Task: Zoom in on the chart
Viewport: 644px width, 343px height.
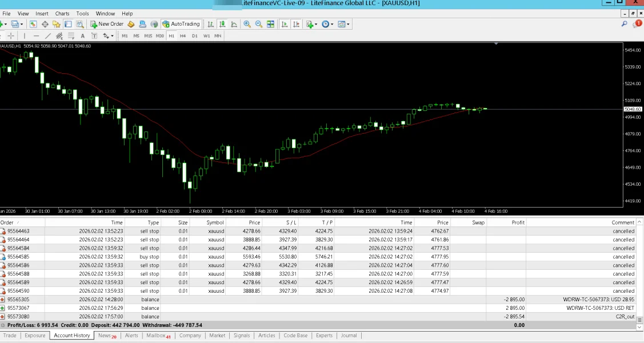Action: click(x=247, y=24)
